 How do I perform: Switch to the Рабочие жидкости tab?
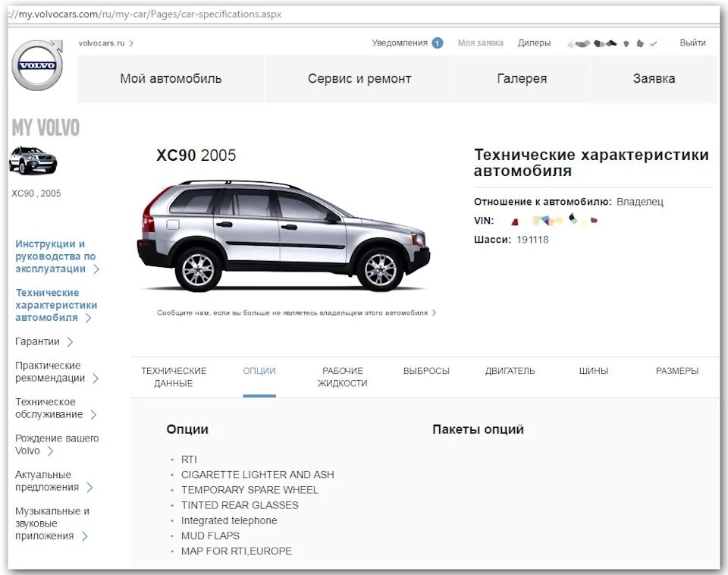point(342,377)
